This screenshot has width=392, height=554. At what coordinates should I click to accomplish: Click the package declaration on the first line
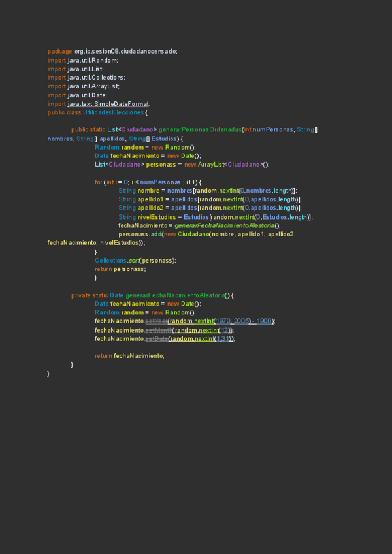tap(112, 51)
